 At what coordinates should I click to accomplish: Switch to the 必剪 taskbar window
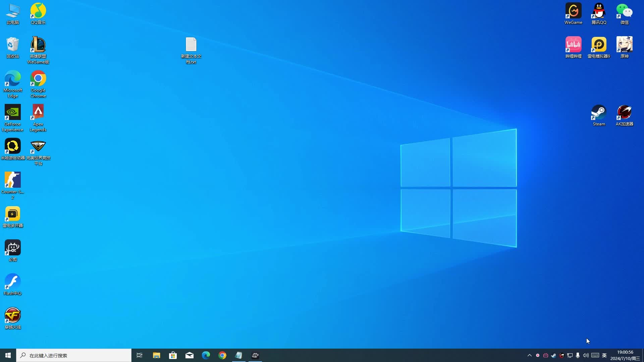255,355
